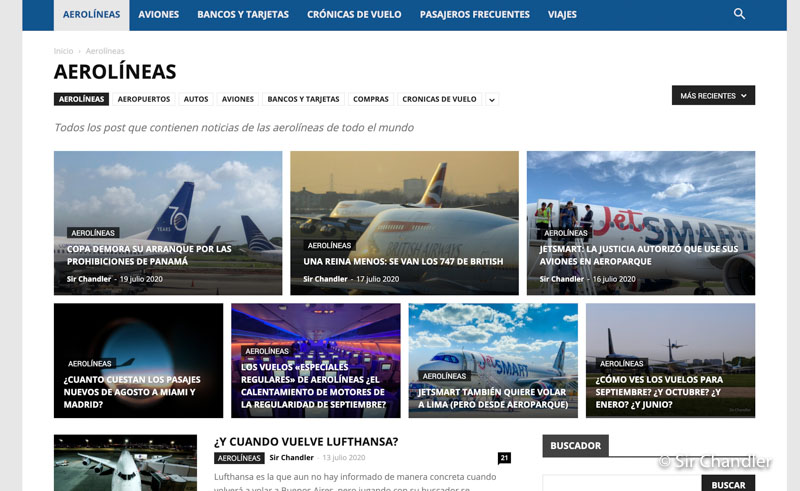Image resolution: width=800 pixels, height=491 pixels.
Task: Open ¿Y cuando vuelve Lufthansa? headline
Action: point(306,442)
